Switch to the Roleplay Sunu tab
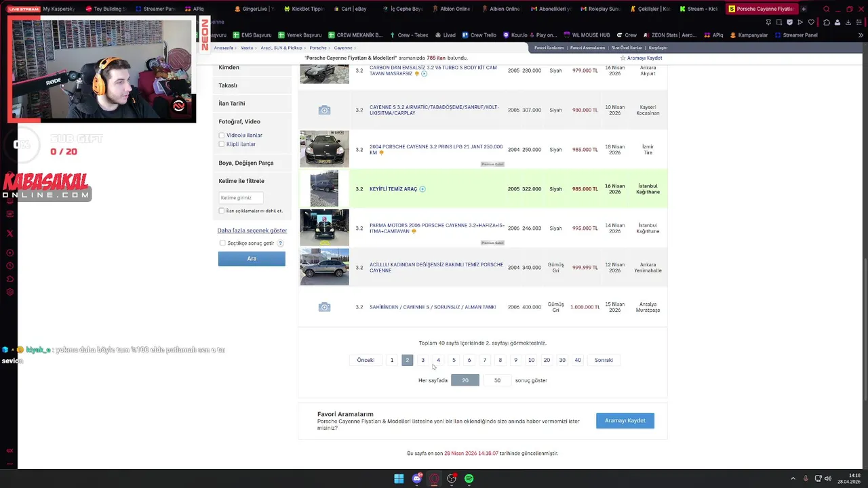The height and width of the screenshot is (488, 868). click(x=599, y=9)
